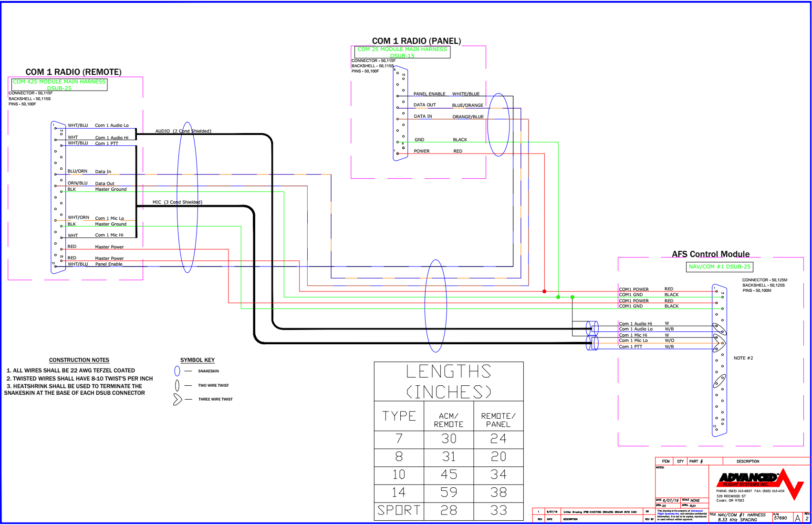The height and width of the screenshot is (525, 812).
Task: Select the CONNECTOR - 50,125M text
Action: pyautogui.click(x=765, y=280)
